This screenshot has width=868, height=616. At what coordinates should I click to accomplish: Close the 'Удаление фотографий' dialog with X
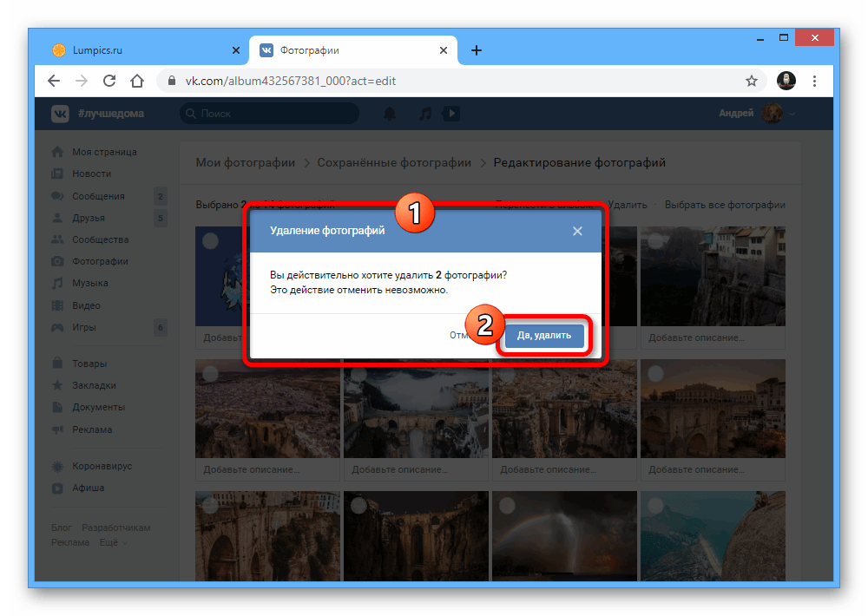[577, 231]
